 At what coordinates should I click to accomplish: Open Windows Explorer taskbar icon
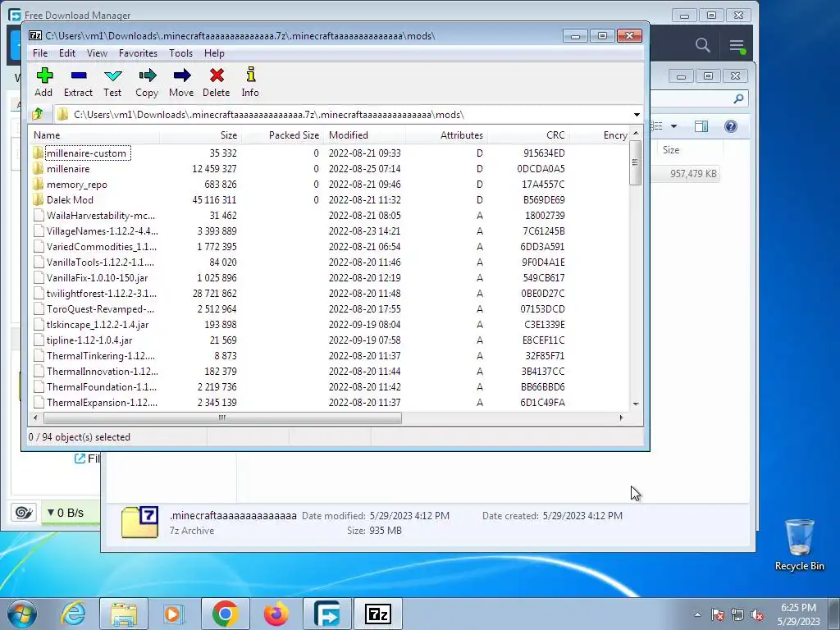click(124, 614)
